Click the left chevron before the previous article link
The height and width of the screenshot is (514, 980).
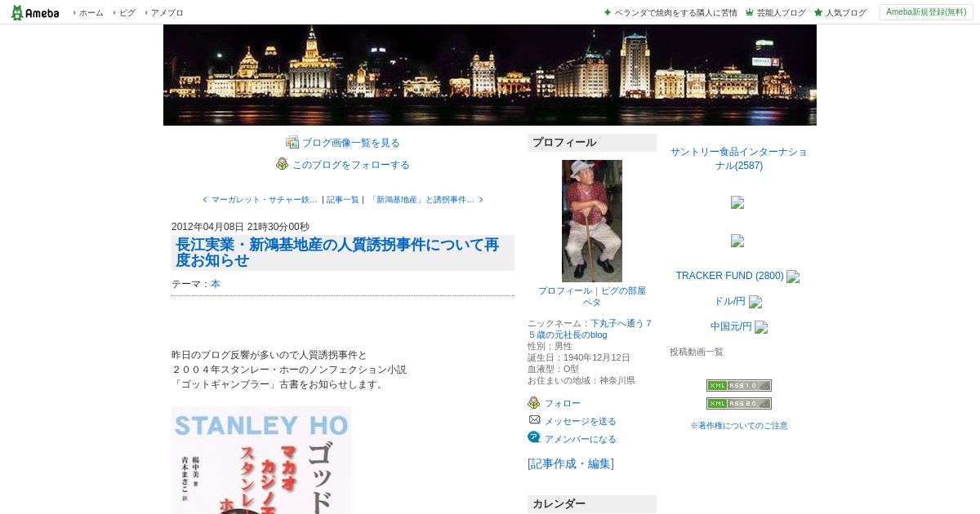[205, 199]
